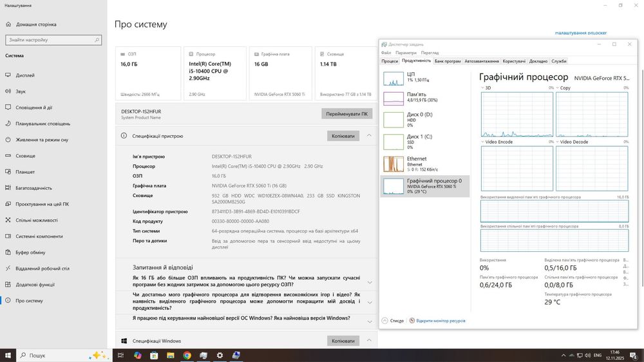This screenshot has height=362, width=644.
Task: Click the taskbar Пошук search box
Action: pos(64,356)
